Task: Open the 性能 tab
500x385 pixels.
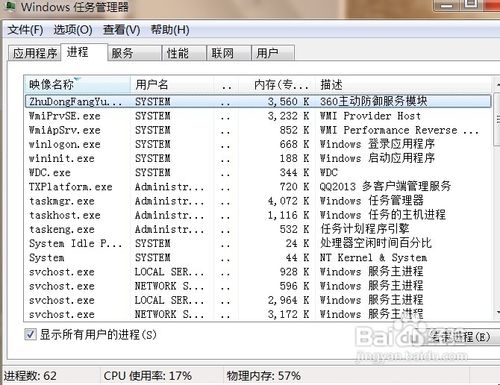Action: tap(184, 53)
